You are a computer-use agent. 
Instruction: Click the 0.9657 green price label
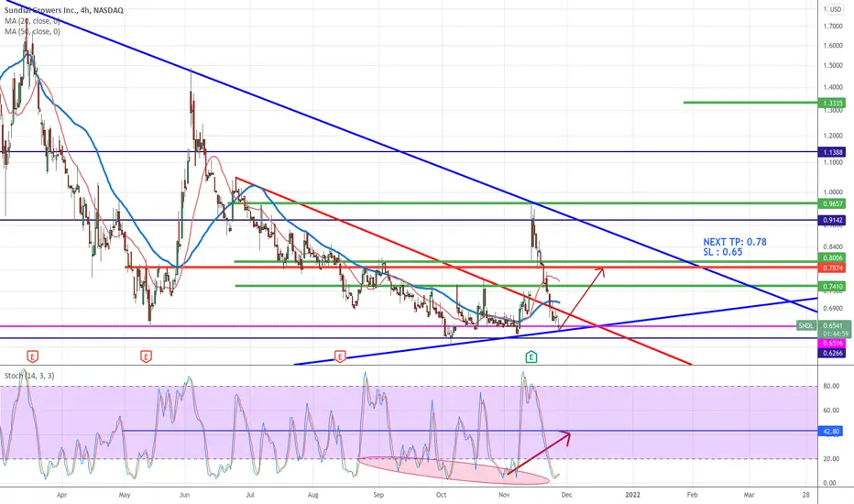(x=832, y=203)
